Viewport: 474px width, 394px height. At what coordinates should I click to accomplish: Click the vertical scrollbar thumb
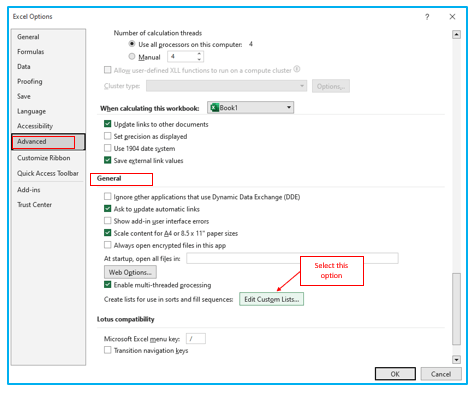pos(456,309)
